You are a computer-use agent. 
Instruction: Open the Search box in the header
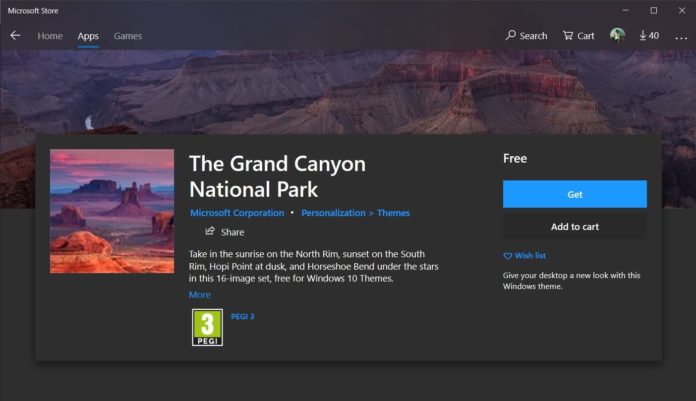[526, 36]
